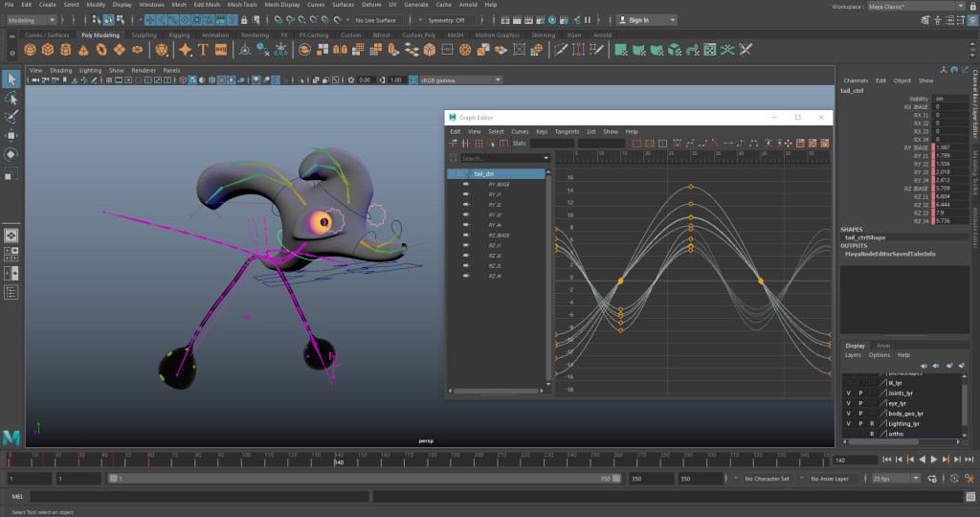Select the RY JBASE curve in outliner
Screen dimensions: 980x517
499,184
